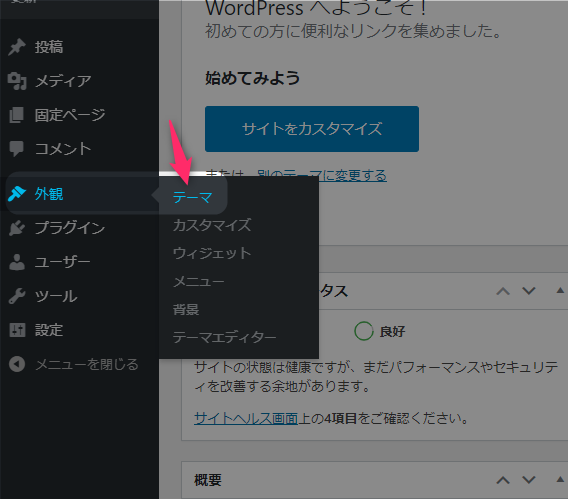Click the pushpin icon next to 投稿
This screenshot has width=568, height=499.
pos(17,47)
